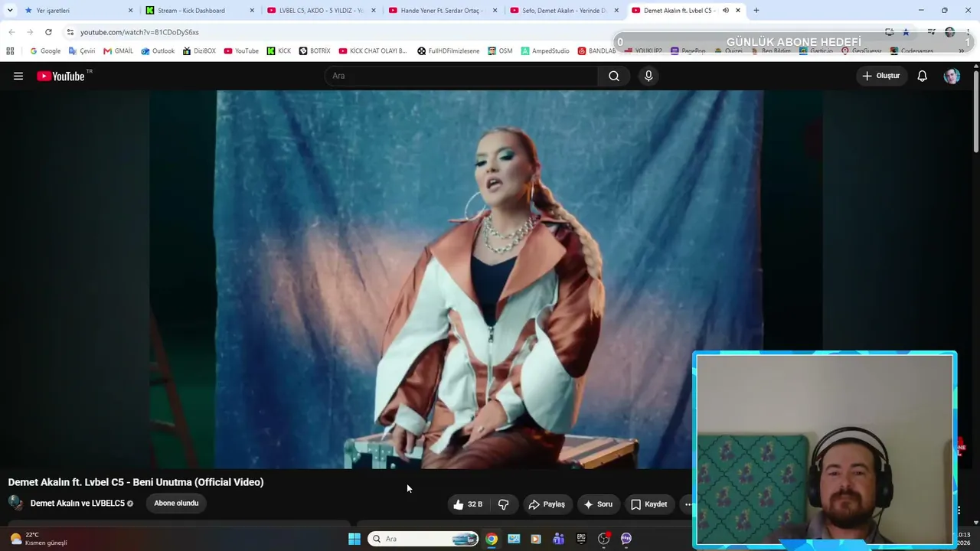The image size is (980, 551).
Task: Open the BOTRİX bookmark
Action: click(315, 51)
